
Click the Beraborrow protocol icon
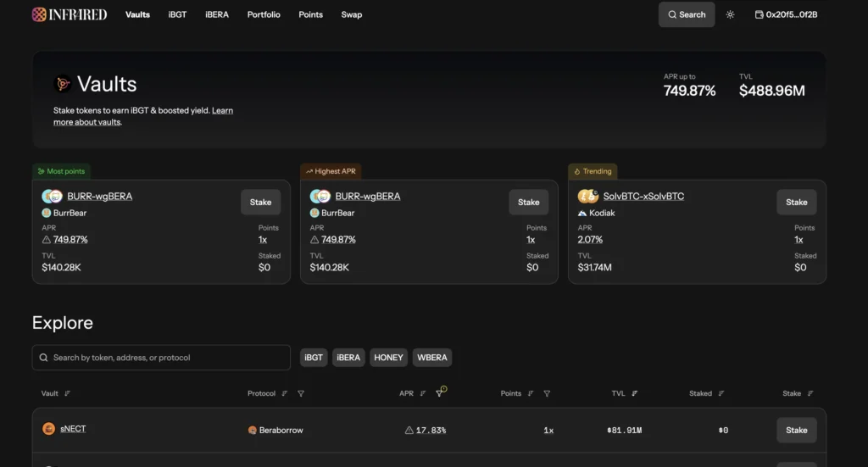pyautogui.click(x=253, y=430)
